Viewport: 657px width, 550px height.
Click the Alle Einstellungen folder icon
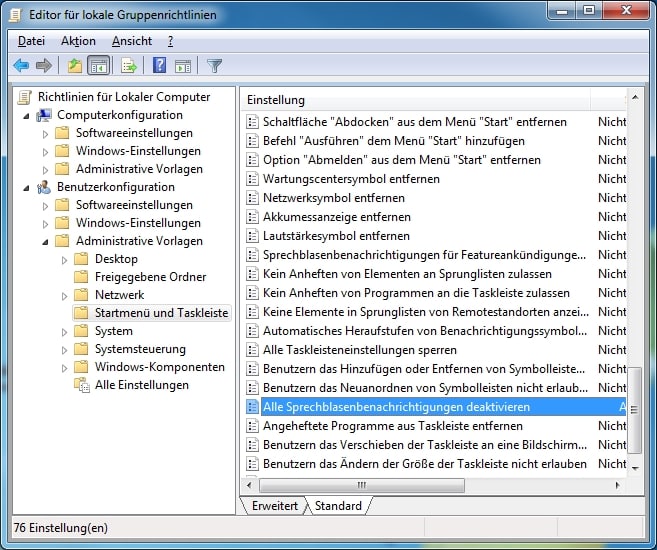coord(82,385)
